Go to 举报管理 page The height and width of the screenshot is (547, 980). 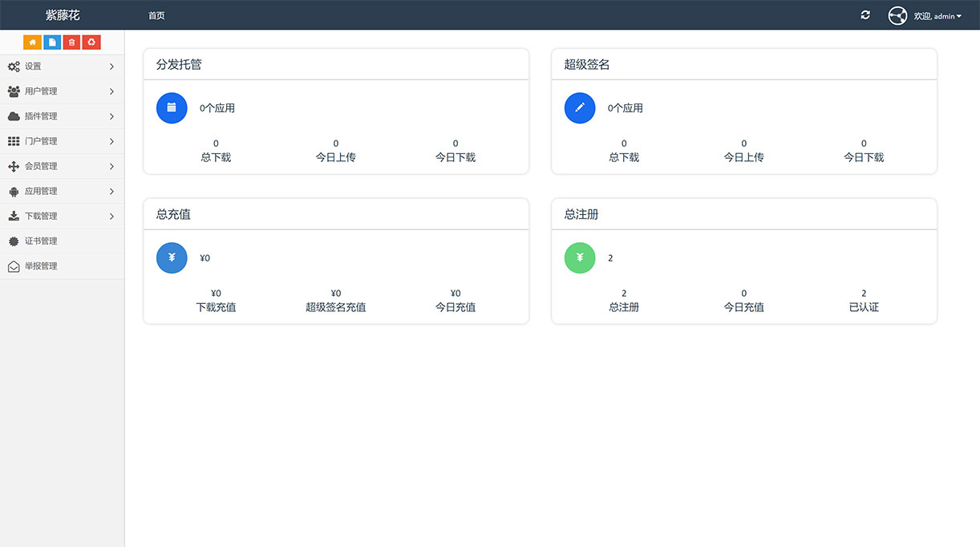tap(41, 266)
